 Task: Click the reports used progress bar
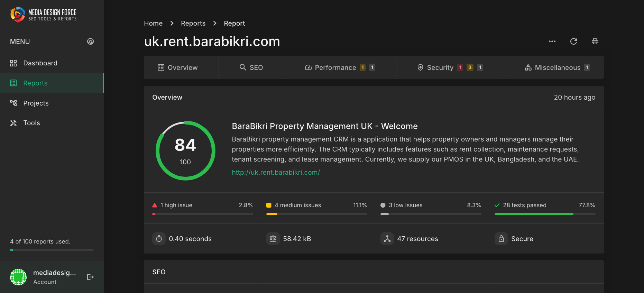(52, 250)
